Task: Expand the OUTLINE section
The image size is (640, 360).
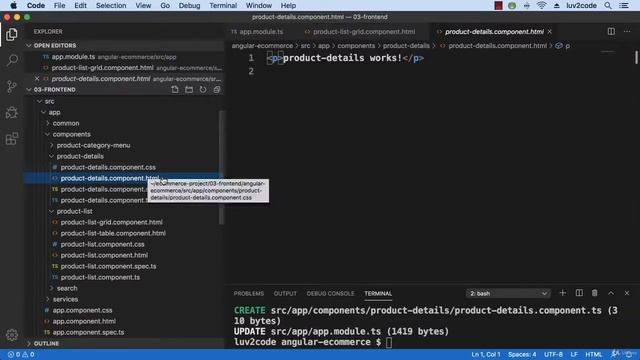Action: point(29,343)
